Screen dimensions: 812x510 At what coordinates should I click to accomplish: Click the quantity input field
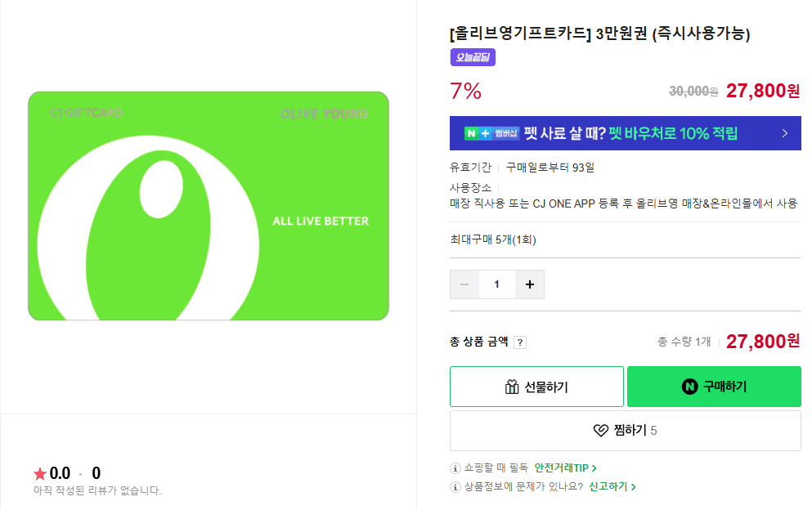click(x=496, y=284)
